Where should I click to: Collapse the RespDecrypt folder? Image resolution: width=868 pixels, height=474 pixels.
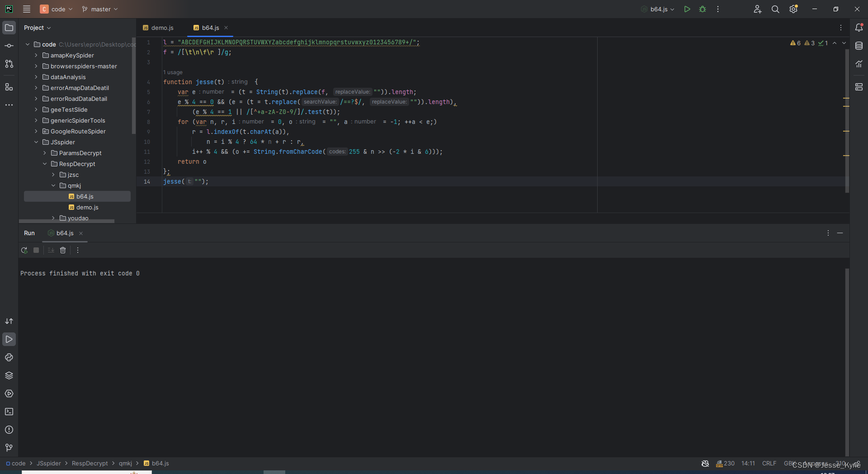[x=45, y=164]
